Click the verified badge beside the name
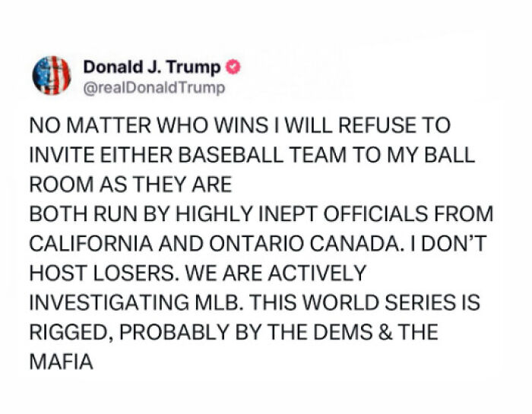Viewport: 532px width, 414px height. [236, 68]
